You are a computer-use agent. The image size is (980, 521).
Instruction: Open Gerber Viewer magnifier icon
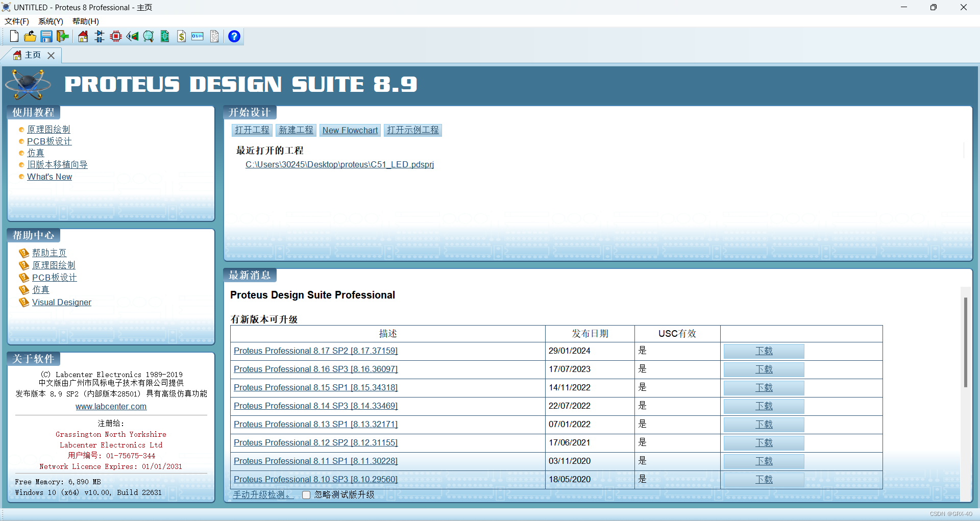(x=149, y=36)
